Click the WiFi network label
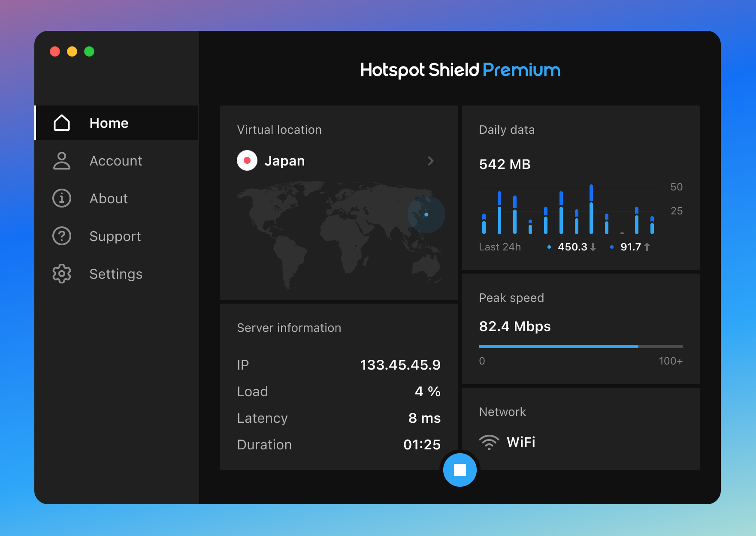Viewport: 756px width, 536px height. pyautogui.click(x=521, y=442)
